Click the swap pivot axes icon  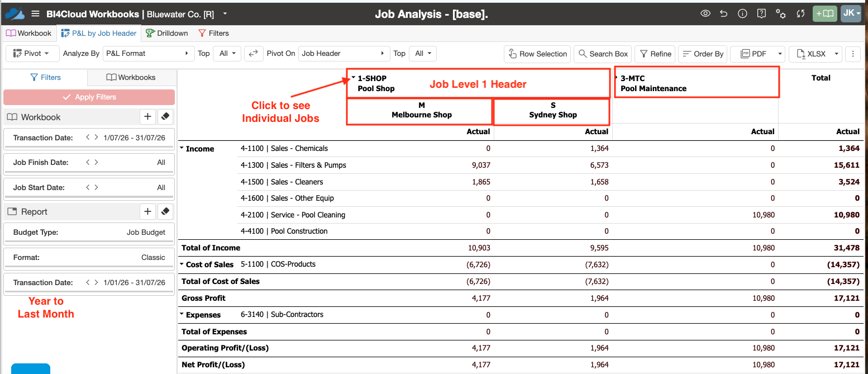coord(253,54)
